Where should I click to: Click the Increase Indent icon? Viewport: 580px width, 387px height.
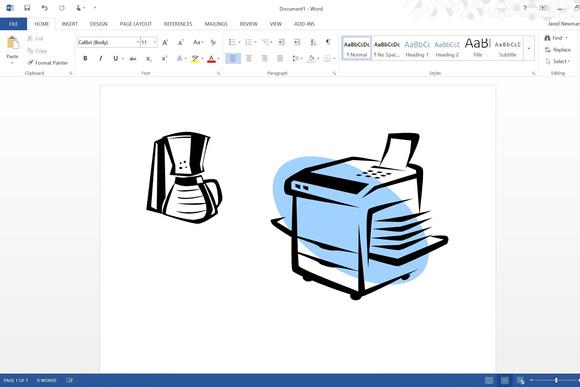click(x=297, y=43)
